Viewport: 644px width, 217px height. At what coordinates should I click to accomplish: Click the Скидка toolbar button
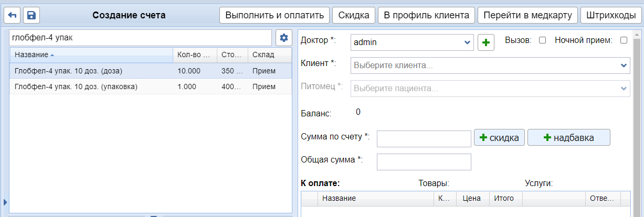pos(353,15)
